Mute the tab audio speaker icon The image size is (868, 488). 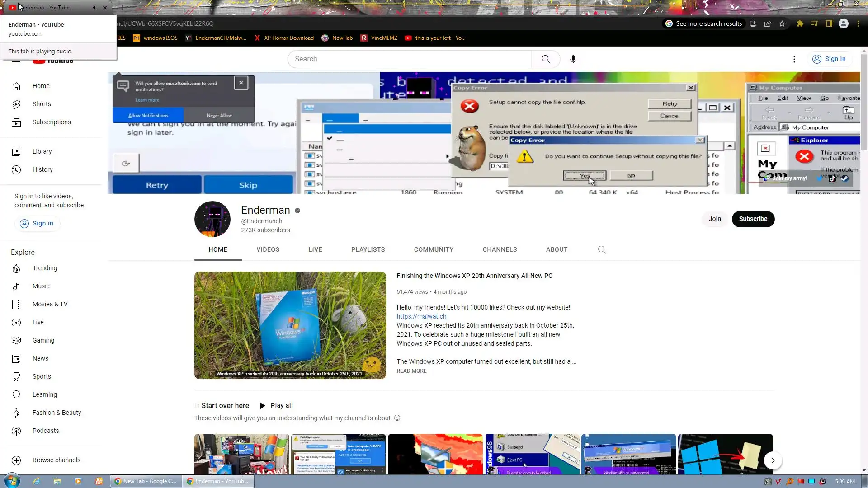coord(95,8)
